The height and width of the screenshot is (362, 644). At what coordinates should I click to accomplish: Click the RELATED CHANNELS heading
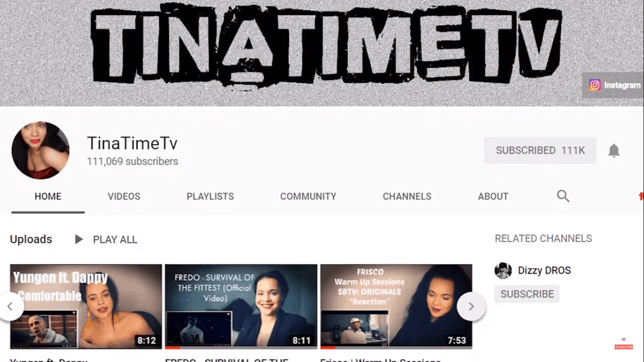[x=543, y=239]
